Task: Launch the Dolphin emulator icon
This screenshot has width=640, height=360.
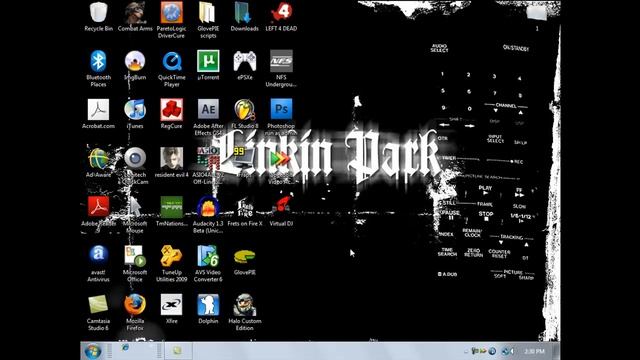Action: 208,309
